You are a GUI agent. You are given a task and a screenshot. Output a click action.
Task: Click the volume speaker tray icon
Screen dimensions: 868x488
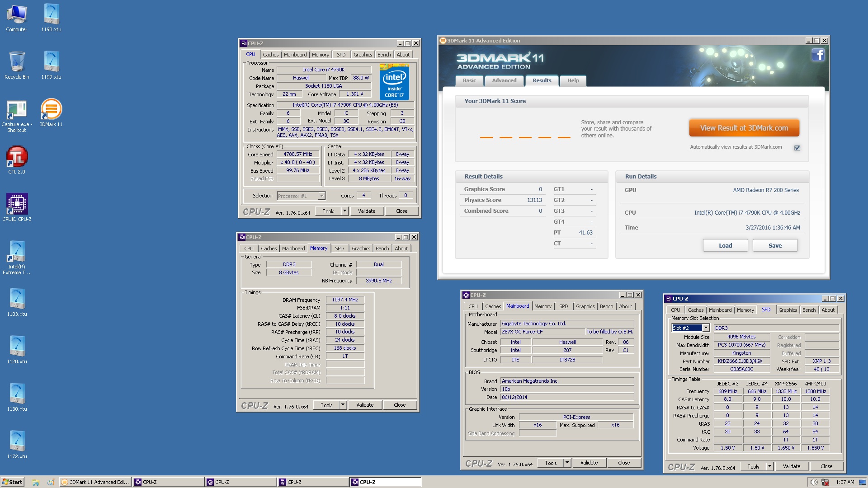click(x=814, y=482)
